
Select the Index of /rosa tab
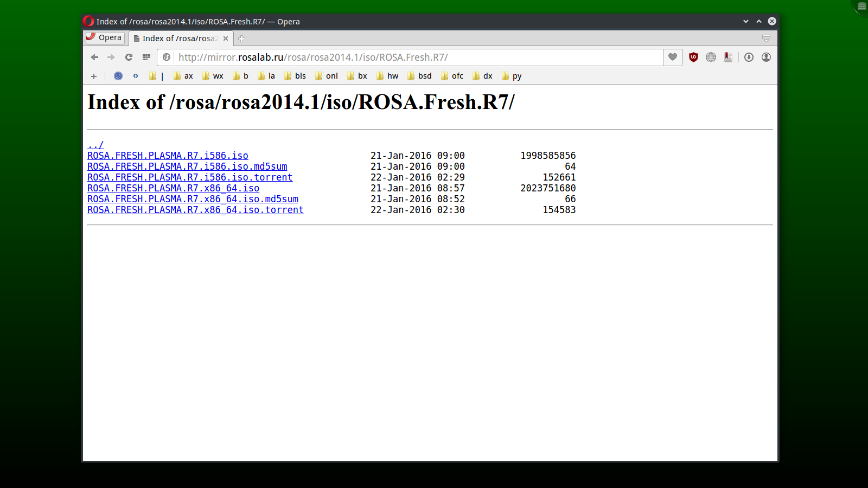[181, 38]
